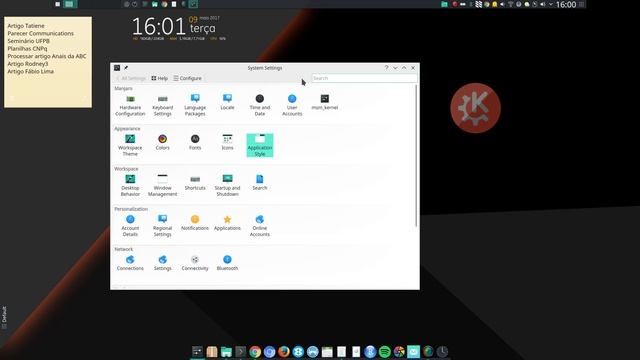Open Search settings in Workspace section
640x360 pixels.
click(x=260, y=182)
